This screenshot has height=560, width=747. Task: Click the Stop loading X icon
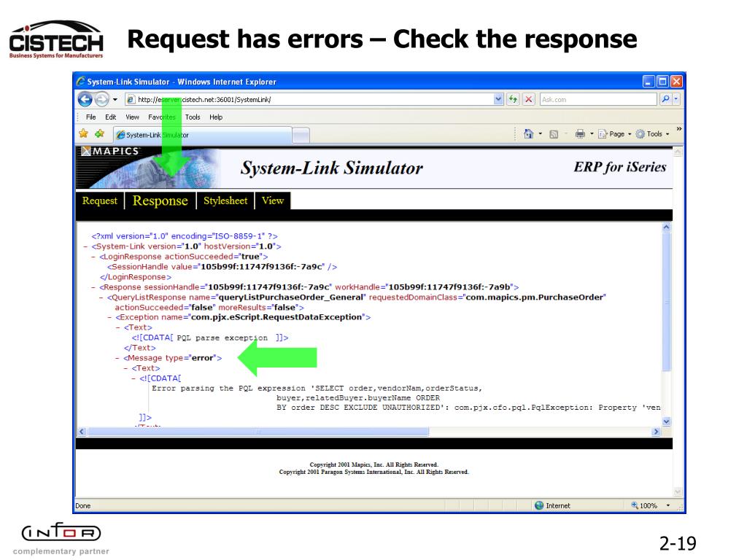pyautogui.click(x=528, y=99)
